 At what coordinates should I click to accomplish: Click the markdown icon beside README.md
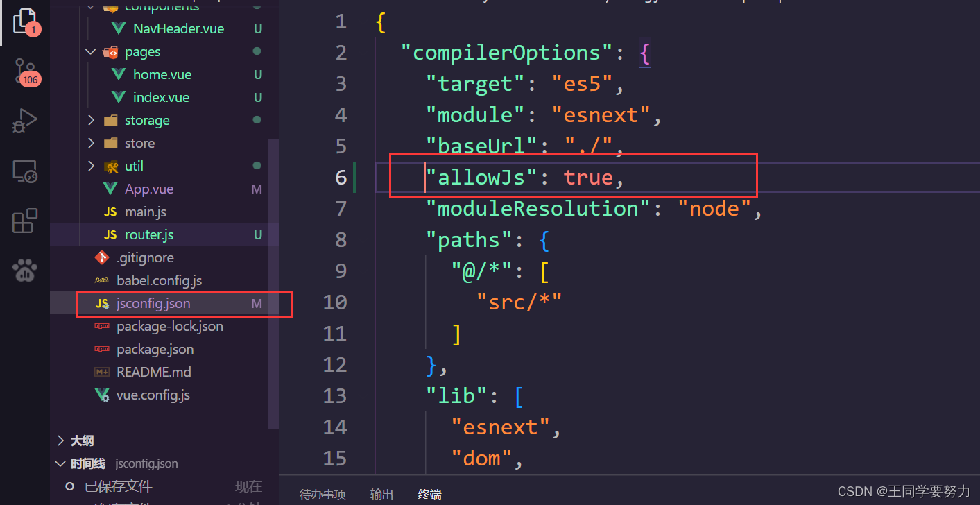[102, 373]
